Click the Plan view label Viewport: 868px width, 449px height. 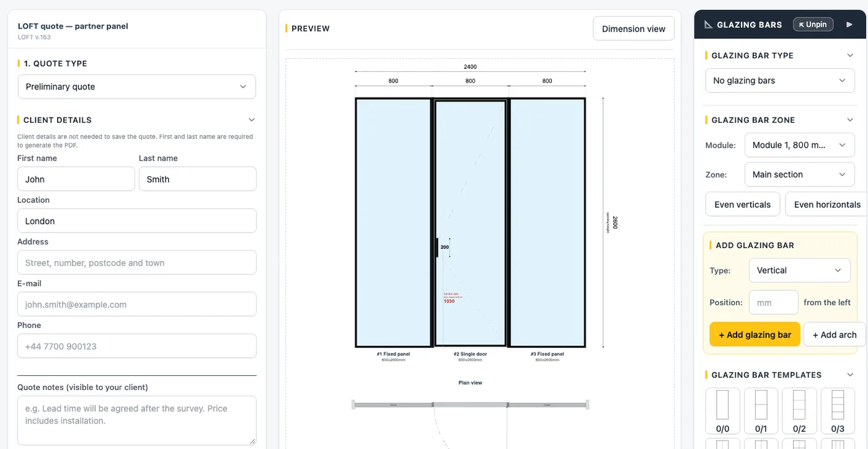(471, 383)
